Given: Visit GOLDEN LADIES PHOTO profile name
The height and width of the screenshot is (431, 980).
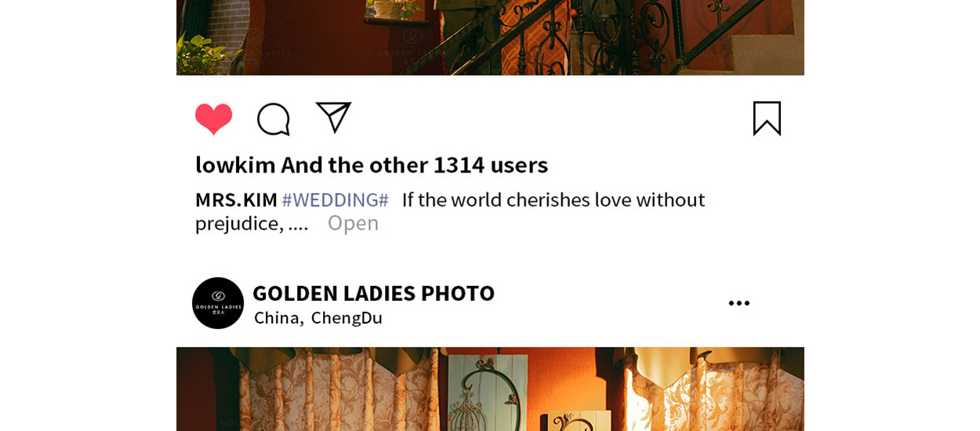Looking at the screenshot, I should tap(373, 293).
